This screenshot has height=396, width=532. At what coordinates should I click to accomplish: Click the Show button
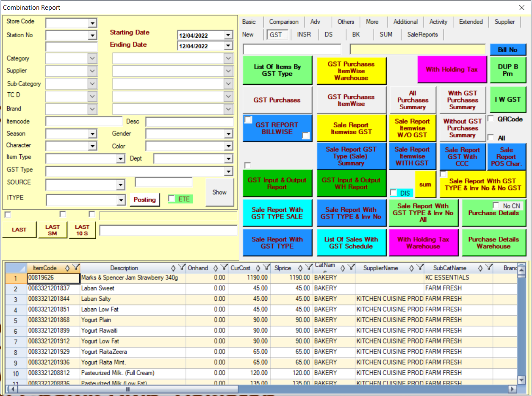[219, 192]
